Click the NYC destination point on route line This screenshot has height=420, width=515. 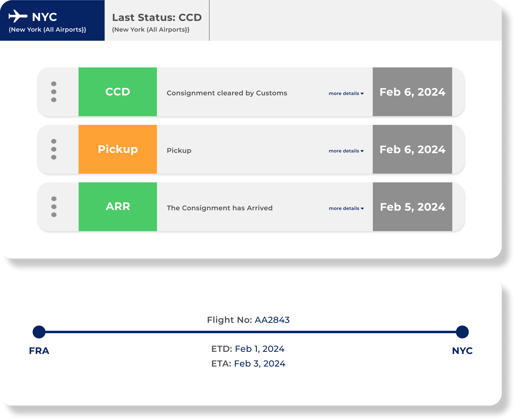(x=462, y=332)
